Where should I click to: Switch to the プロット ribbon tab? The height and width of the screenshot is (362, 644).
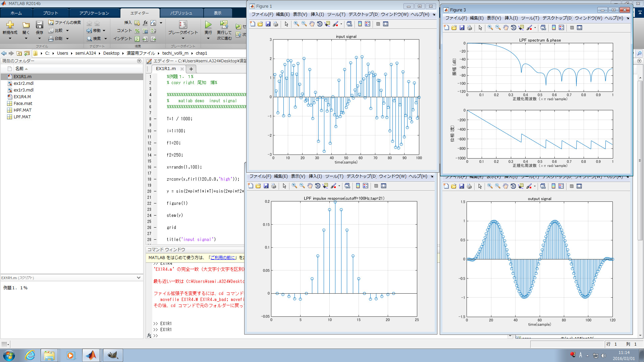50,13
